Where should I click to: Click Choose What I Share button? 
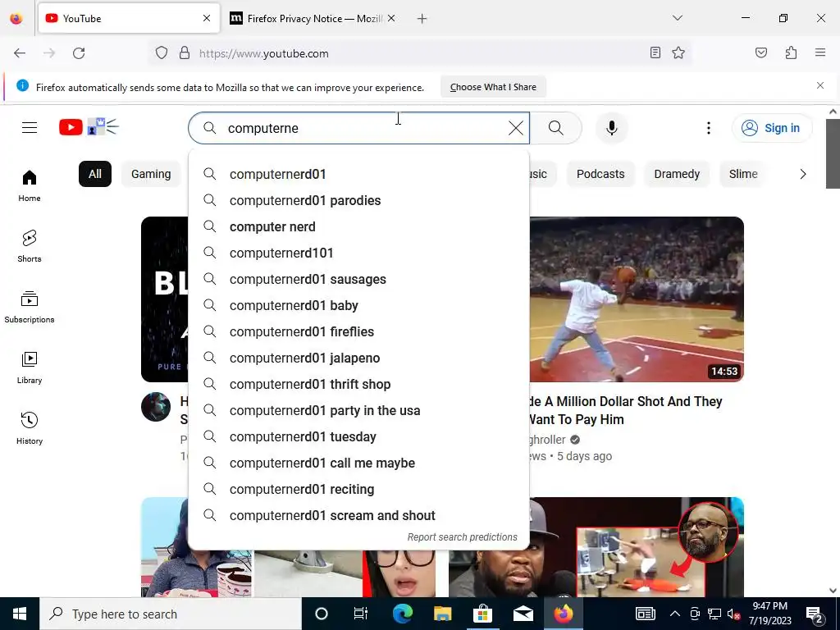click(x=493, y=87)
